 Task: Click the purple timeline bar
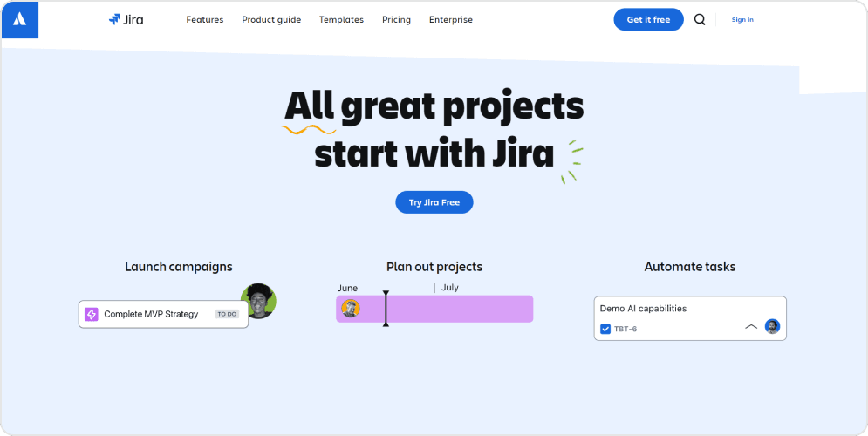pos(434,309)
